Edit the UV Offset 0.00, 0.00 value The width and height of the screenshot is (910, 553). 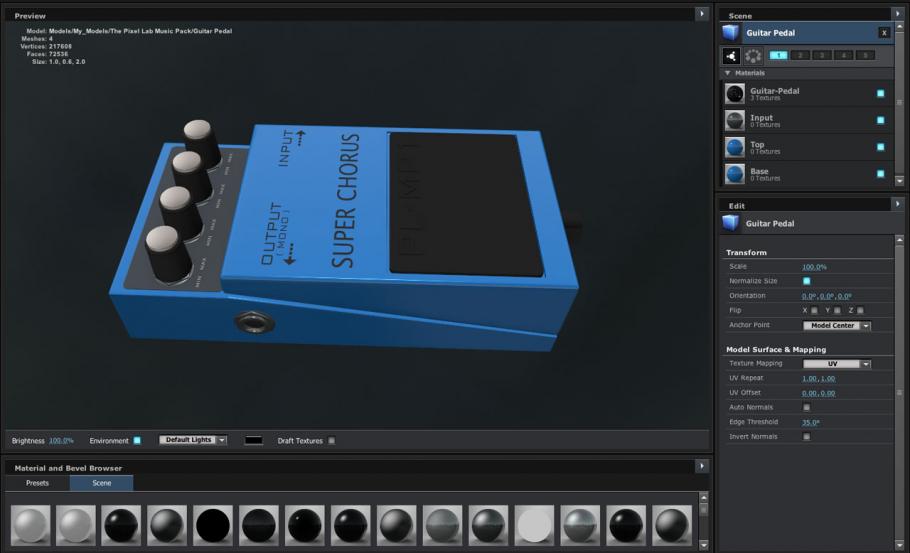pos(818,393)
